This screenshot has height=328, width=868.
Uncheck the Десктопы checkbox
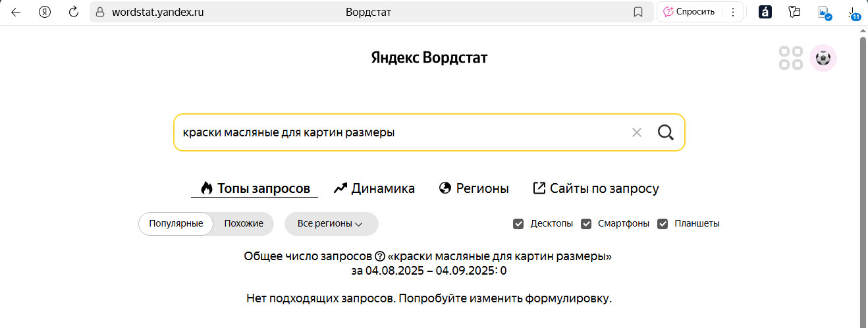click(518, 223)
